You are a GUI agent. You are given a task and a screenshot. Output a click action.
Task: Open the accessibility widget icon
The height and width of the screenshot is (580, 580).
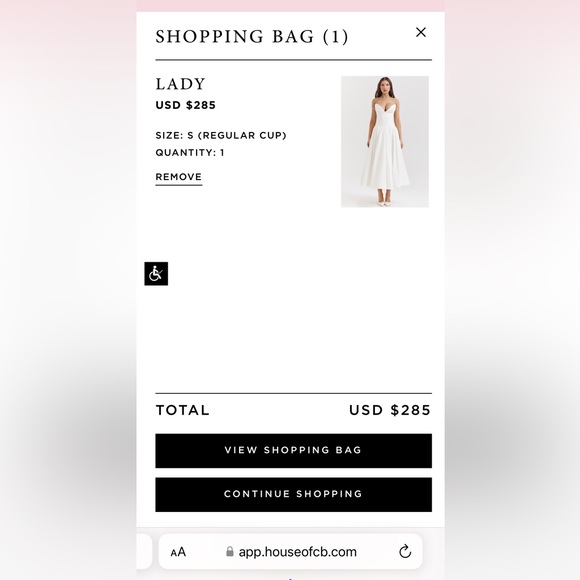[x=156, y=274]
